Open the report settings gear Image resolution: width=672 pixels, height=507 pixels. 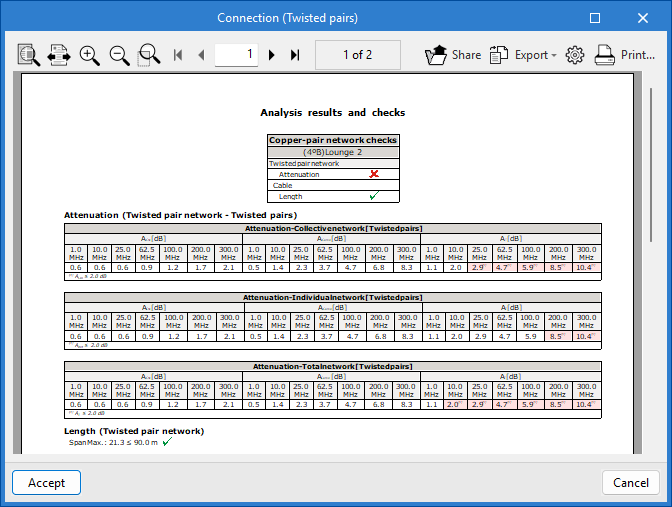pos(574,55)
